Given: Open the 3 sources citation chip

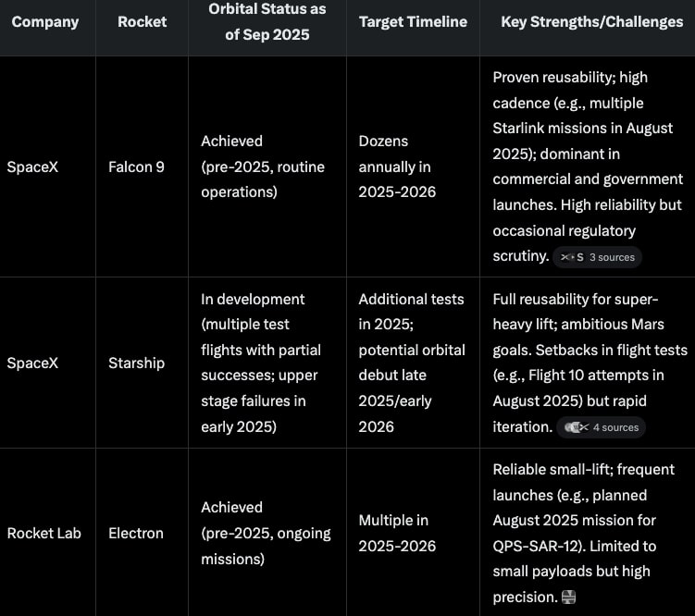Looking at the screenshot, I should [x=598, y=257].
